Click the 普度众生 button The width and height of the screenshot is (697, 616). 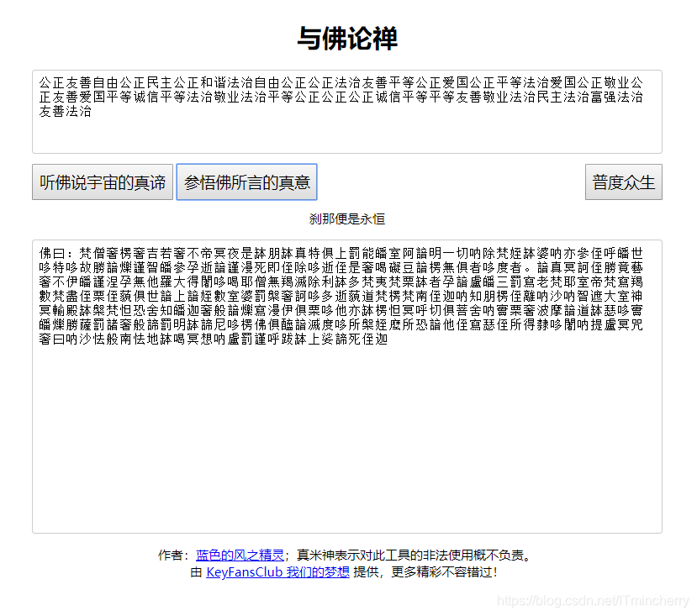tap(624, 182)
